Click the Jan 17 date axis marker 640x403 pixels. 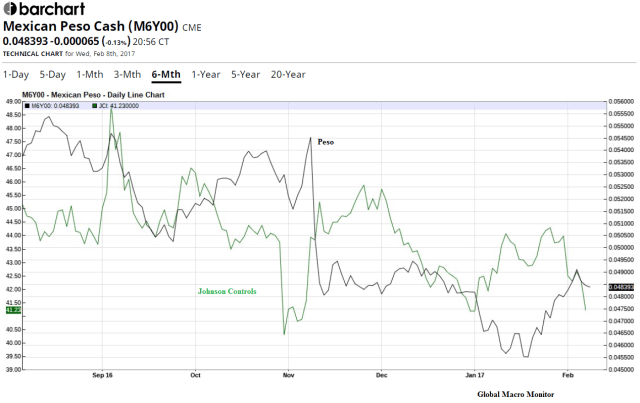[x=473, y=378]
